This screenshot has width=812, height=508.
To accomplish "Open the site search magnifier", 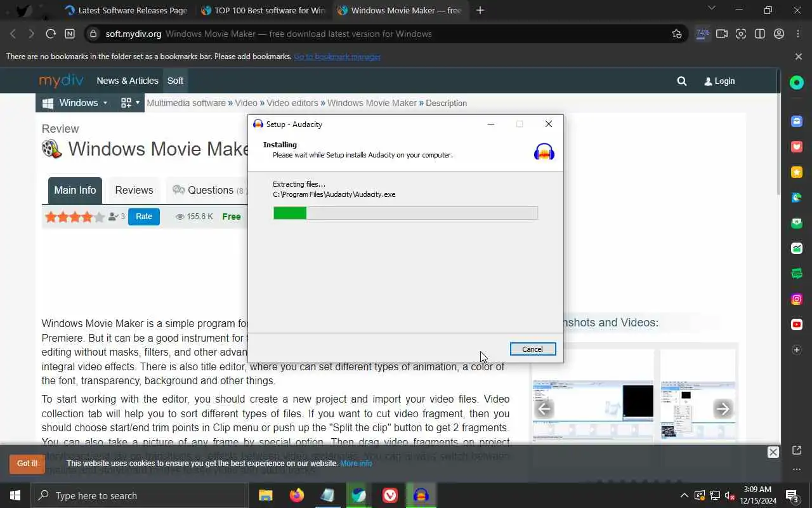I will [682, 81].
